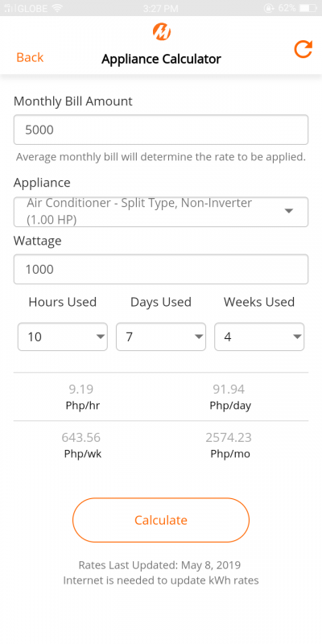Tap the Meralco logo icon

pyautogui.click(x=162, y=31)
